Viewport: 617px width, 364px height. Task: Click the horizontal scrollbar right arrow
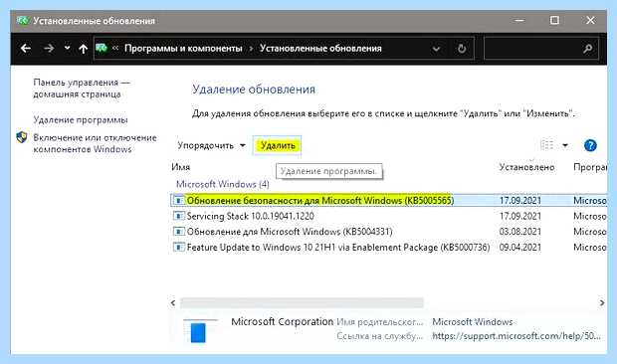602,302
